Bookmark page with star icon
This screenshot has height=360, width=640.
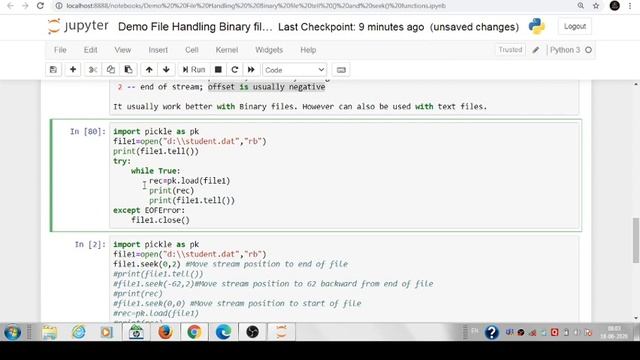[596, 6]
